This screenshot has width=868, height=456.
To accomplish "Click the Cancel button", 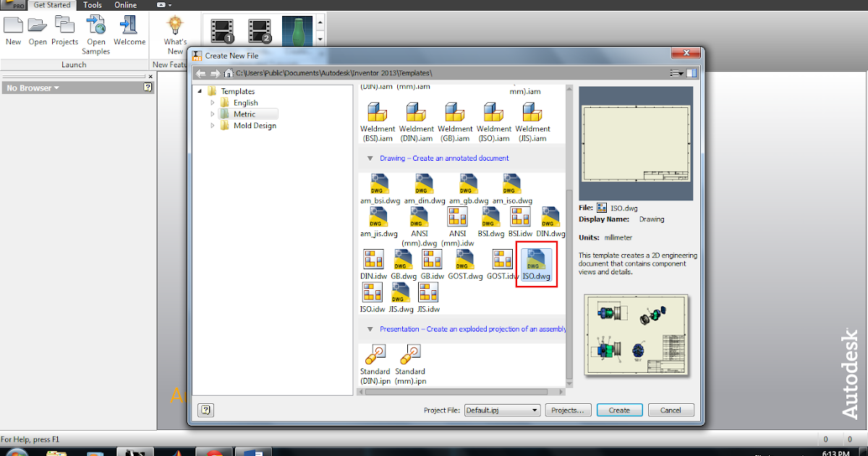I will [671, 410].
